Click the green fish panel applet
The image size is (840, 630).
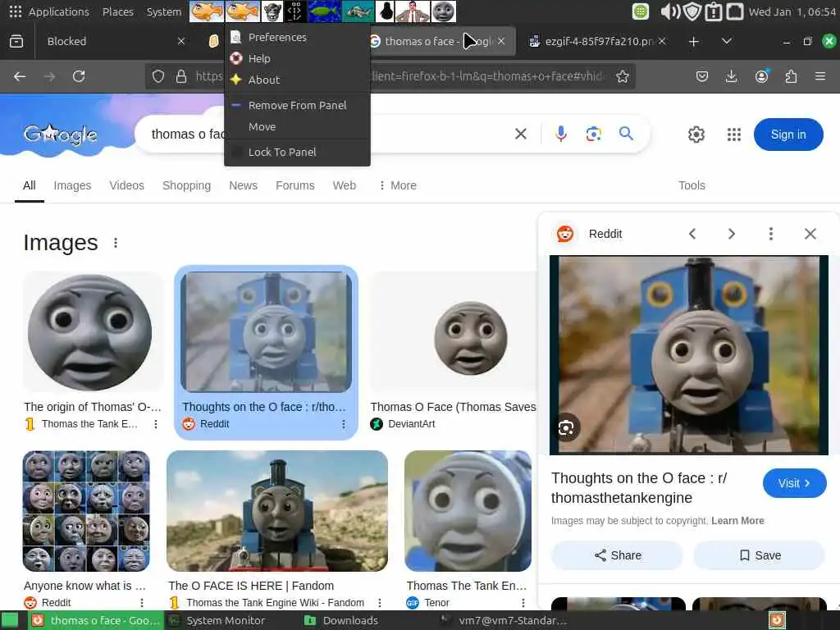(x=325, y=11)
